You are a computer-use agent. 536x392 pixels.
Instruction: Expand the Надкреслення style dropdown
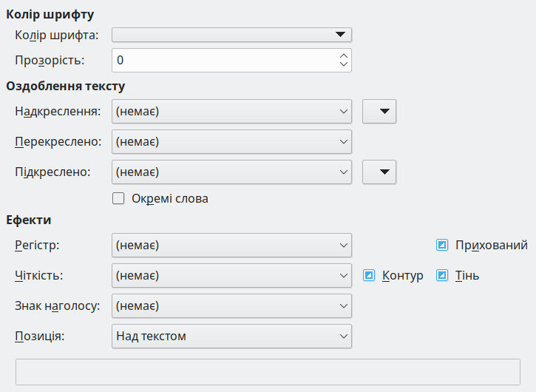click(231, 111)
